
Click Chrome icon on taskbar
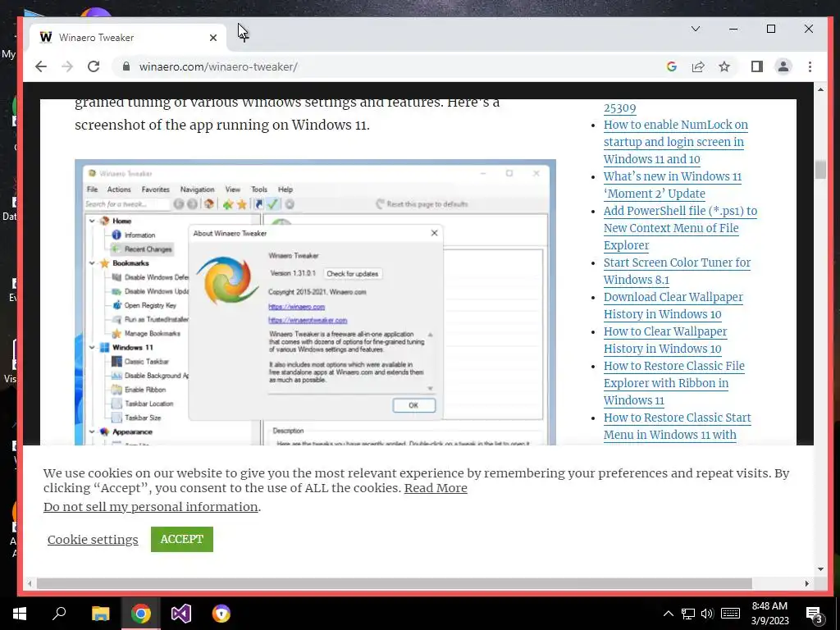click(x=141, y=614)
